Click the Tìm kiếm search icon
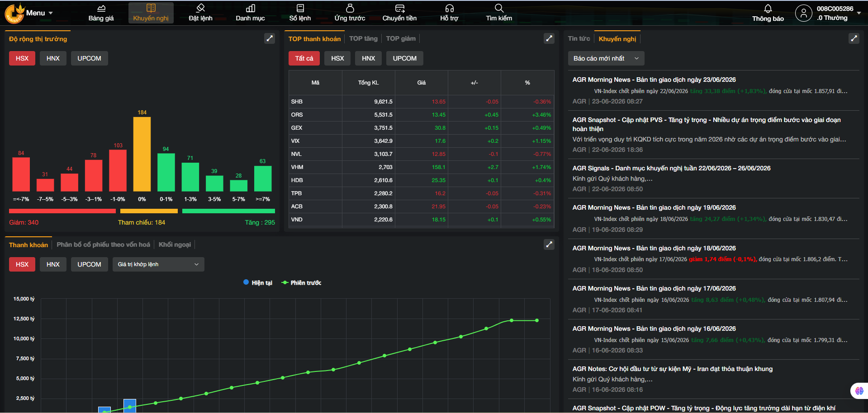Screen dimensions: 868x413 [x=499, y=8]
